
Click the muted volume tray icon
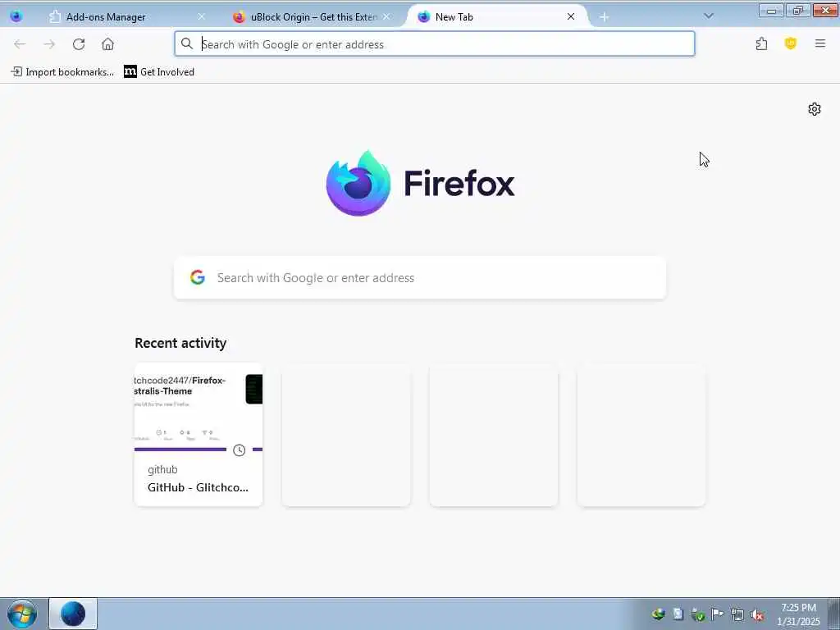tap(757, 614)
